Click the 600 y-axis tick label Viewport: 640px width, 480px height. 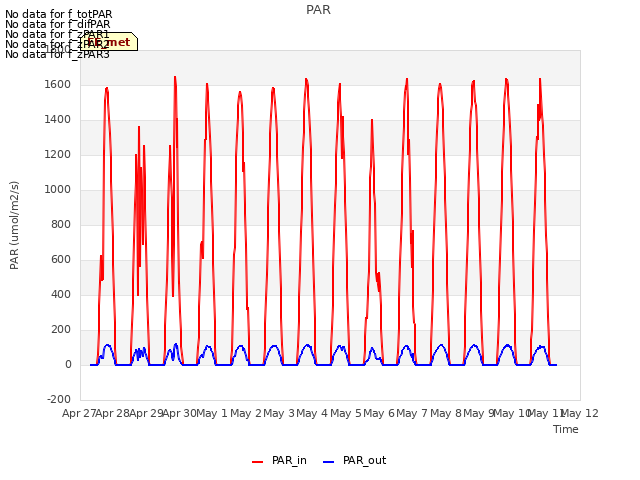(x=61, y=260)
